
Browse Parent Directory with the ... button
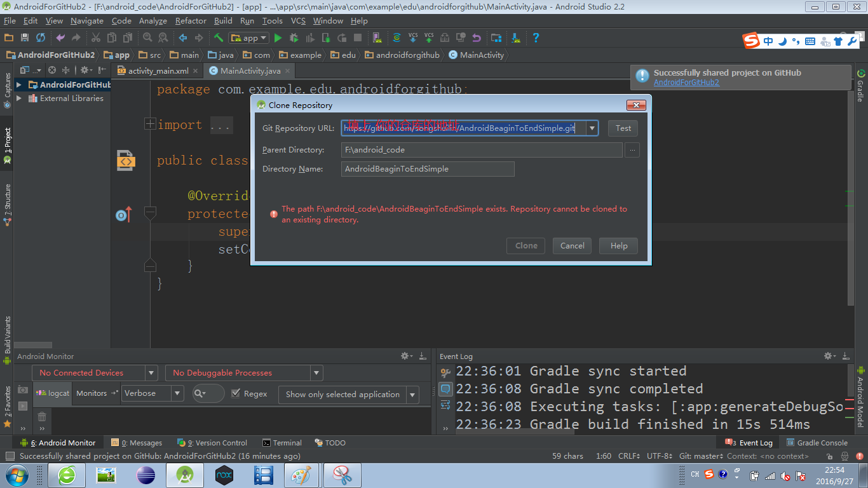632,150
